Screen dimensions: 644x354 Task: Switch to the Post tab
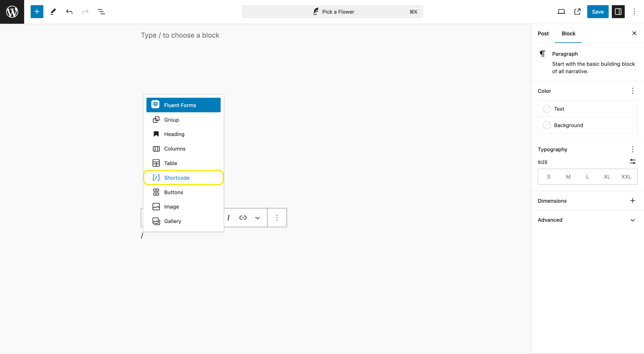543,33
